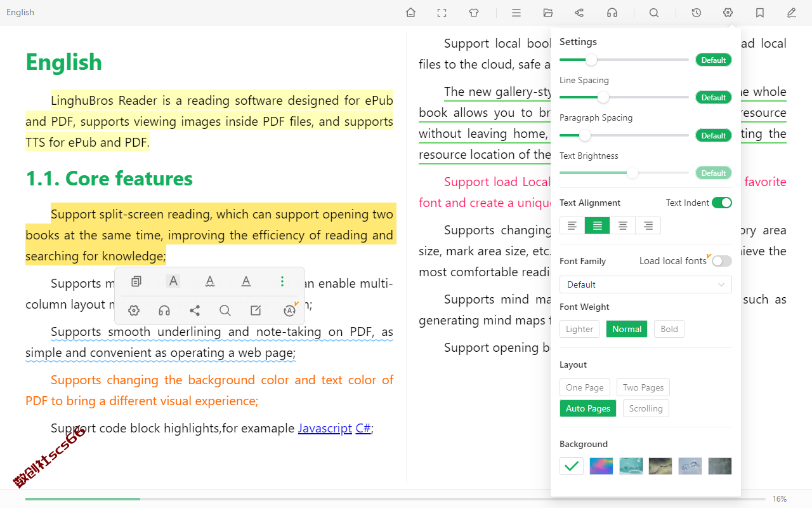Apply straight underline to selection
Viewport: 812px width, 508px height.
coord(246,281)
